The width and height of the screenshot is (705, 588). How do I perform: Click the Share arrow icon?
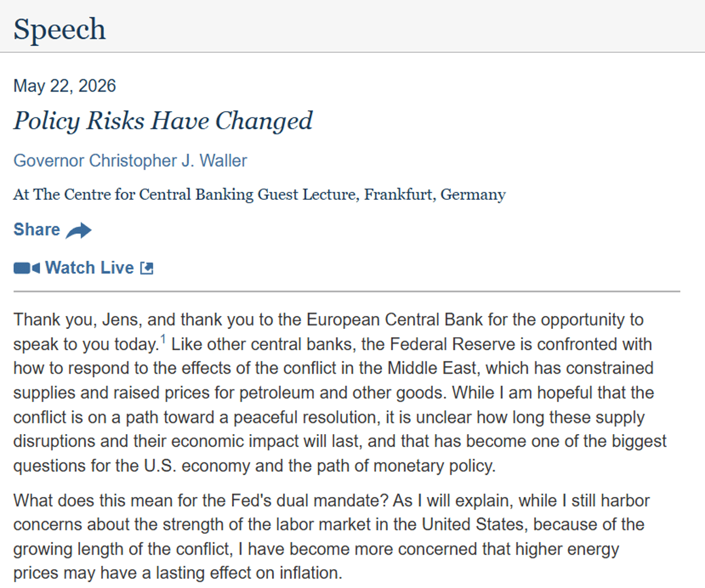pyautogui.click(x=78, y=230)
